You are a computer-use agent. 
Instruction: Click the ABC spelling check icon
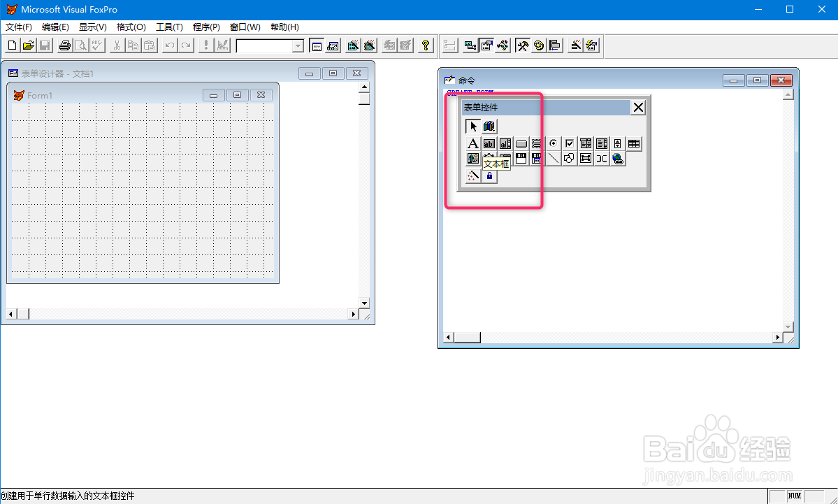click(97, 46)
